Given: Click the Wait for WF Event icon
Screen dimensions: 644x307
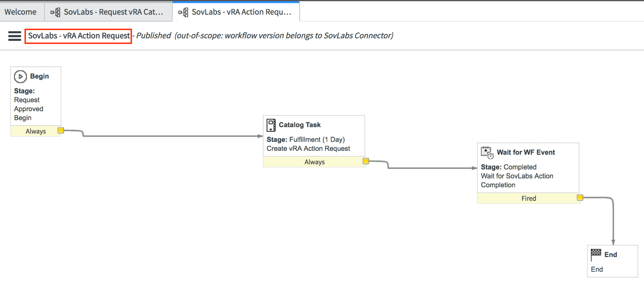Looking at the screenshot, I should (x=487, y=152).
